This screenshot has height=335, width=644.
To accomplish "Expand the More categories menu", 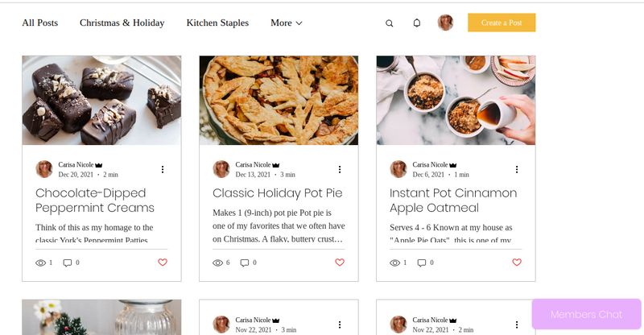I will pyautogui.click(x=287, y=23).
